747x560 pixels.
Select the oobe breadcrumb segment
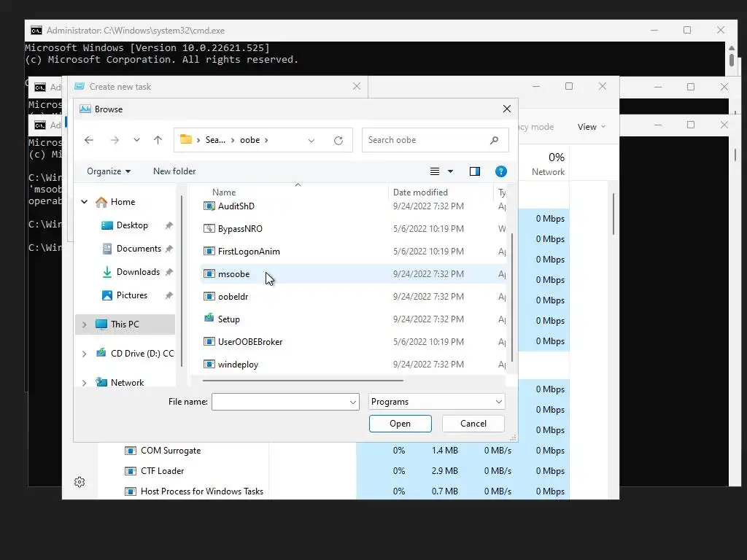coord(249,140)
